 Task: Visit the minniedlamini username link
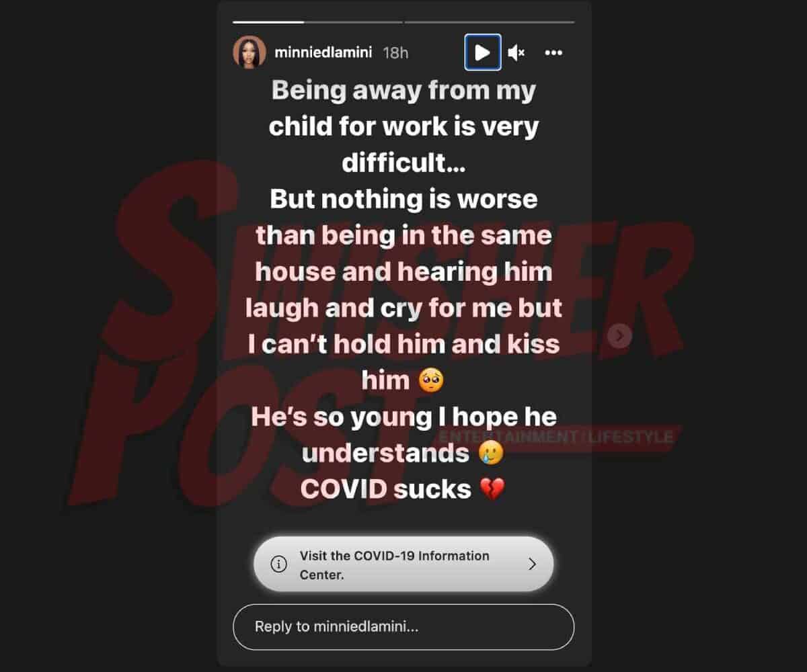323,52
